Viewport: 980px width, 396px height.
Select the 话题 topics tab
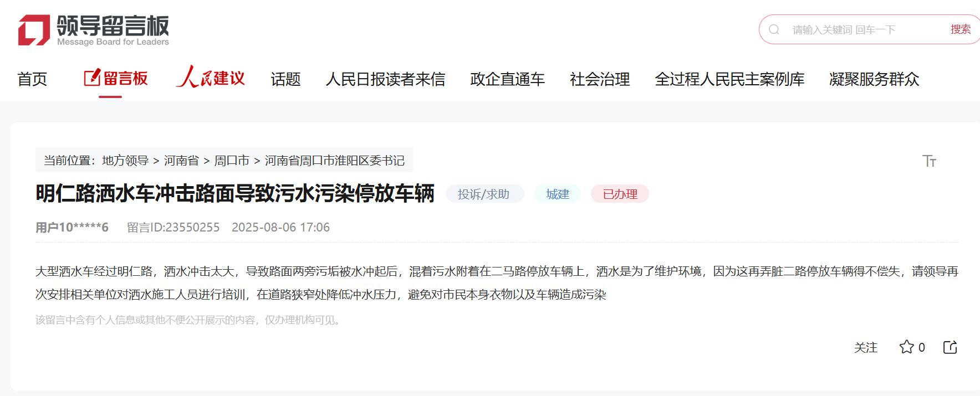click(285, 79)
